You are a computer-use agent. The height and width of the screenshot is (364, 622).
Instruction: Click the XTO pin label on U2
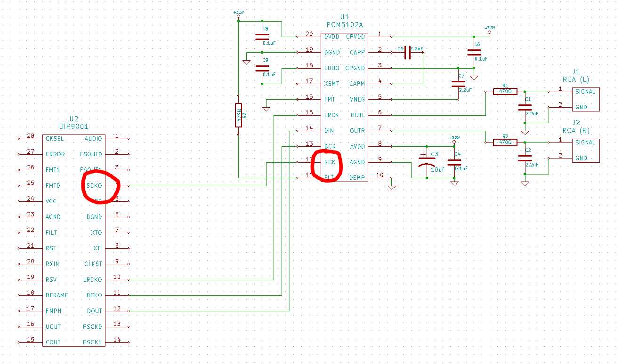[x=97, y=232]
